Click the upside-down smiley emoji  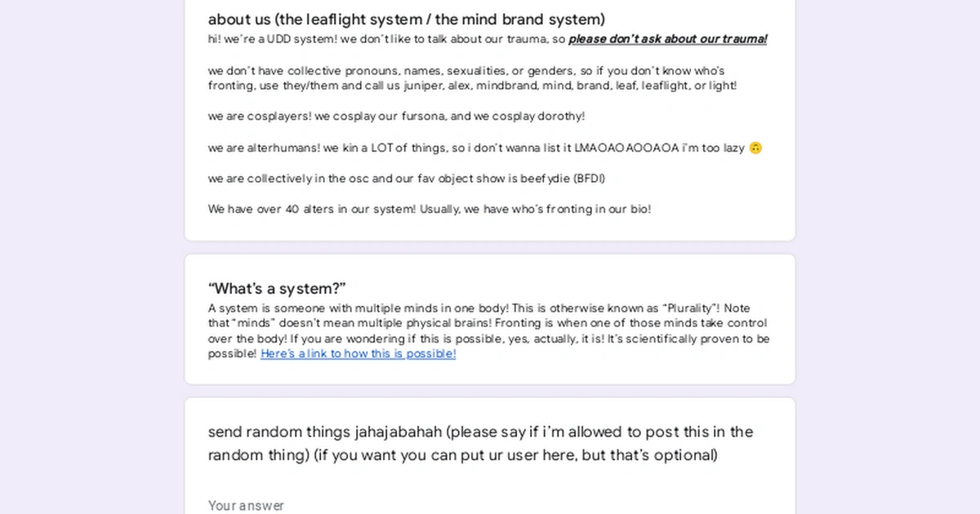(x=755, y=148)
